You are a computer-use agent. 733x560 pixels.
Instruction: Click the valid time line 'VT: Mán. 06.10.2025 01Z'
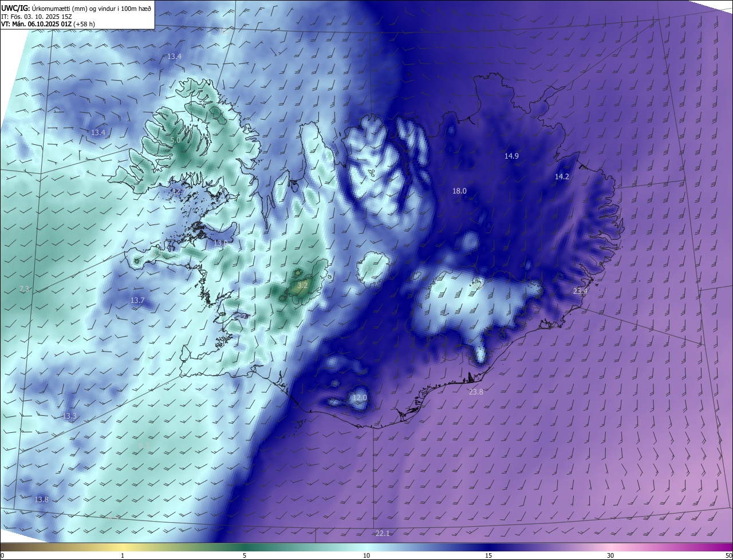(x=36, y=24)
